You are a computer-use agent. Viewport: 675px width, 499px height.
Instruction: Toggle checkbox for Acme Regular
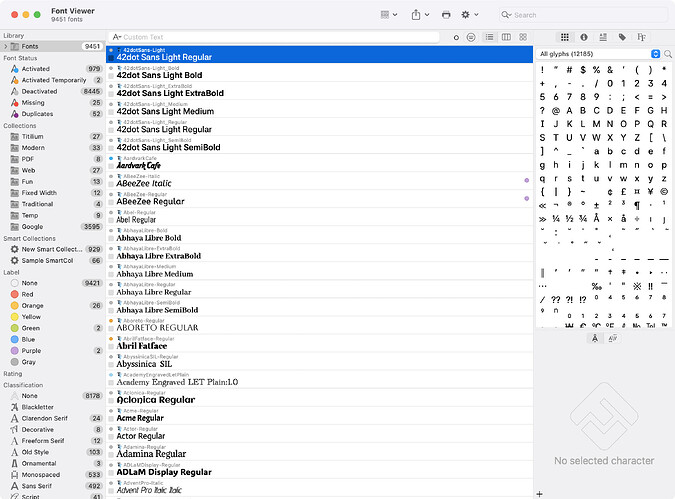tap(111, 419)
